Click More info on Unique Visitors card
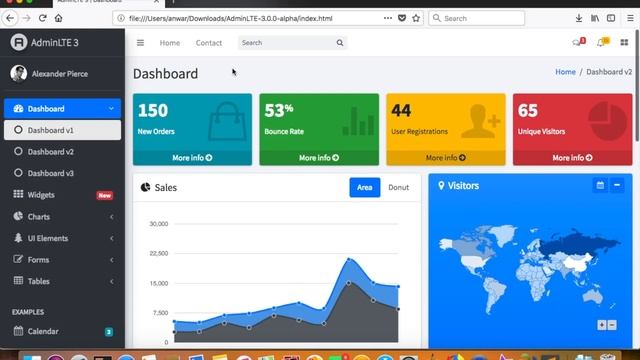The image size is (640, 360). [573, 158]
